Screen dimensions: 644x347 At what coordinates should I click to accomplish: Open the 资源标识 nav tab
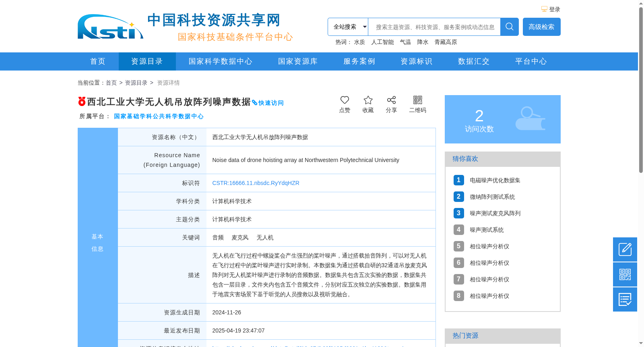(416, 61)
